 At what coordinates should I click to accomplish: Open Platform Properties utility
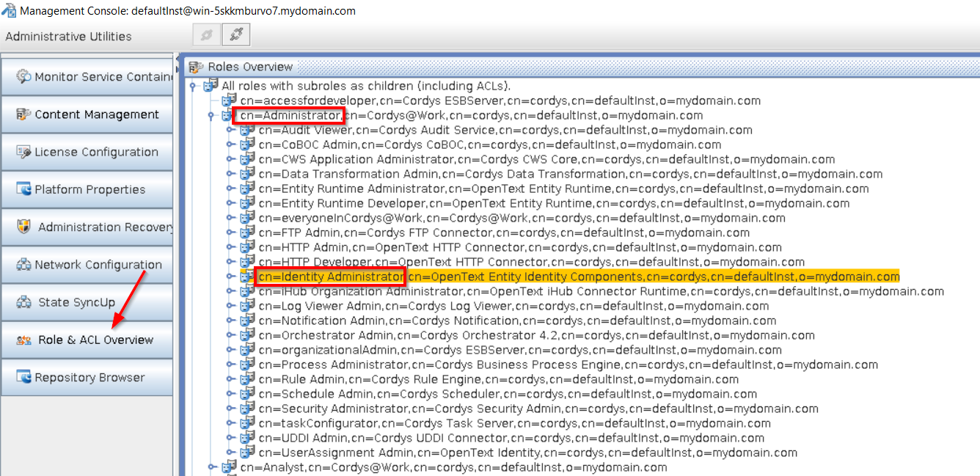[87, 189]
